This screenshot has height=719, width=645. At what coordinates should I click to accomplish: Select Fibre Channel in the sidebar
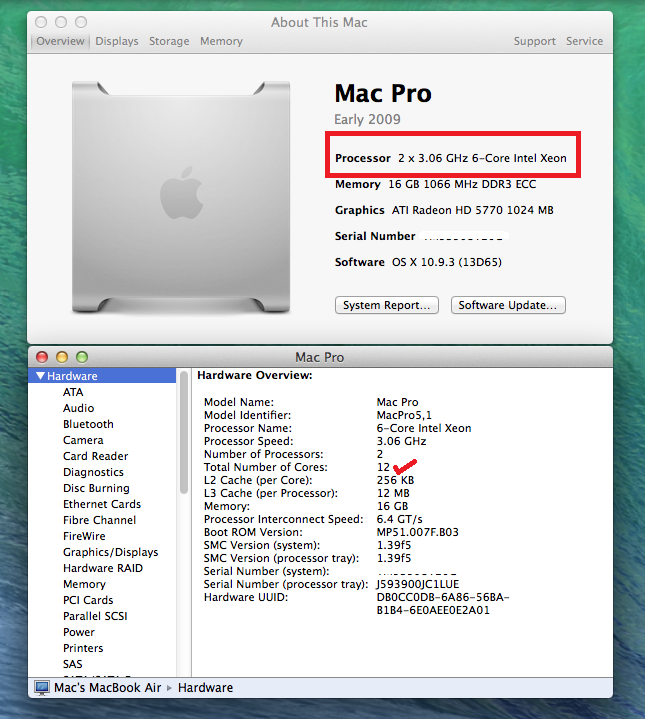coord(99,520)
